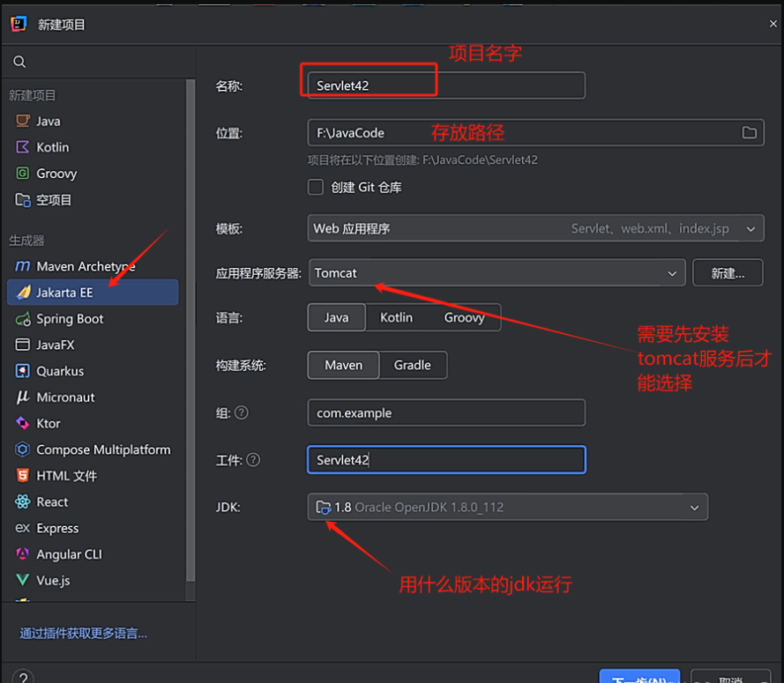
Task: Focus the 位置 F:\JavaCode location field
Action: click(535, 132)
